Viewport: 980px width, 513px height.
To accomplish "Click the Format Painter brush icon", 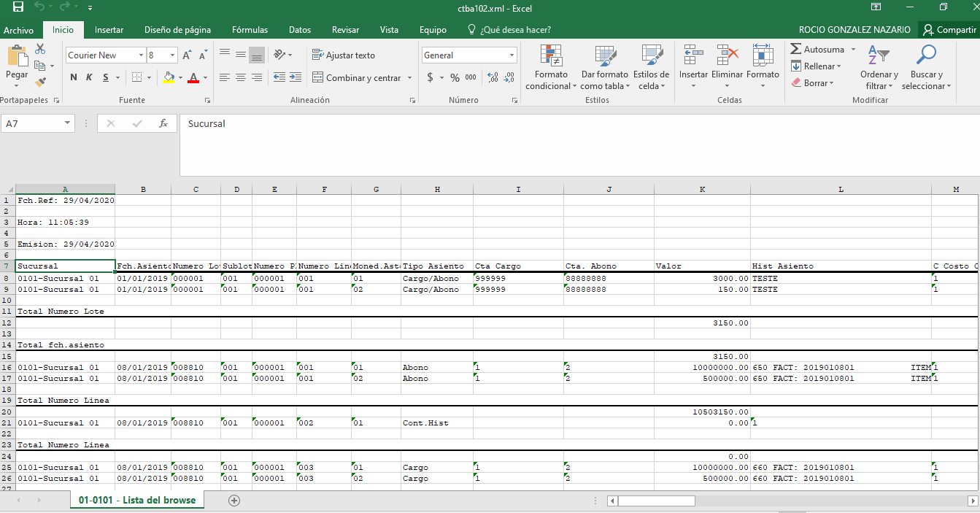I will tap(40, 82).
